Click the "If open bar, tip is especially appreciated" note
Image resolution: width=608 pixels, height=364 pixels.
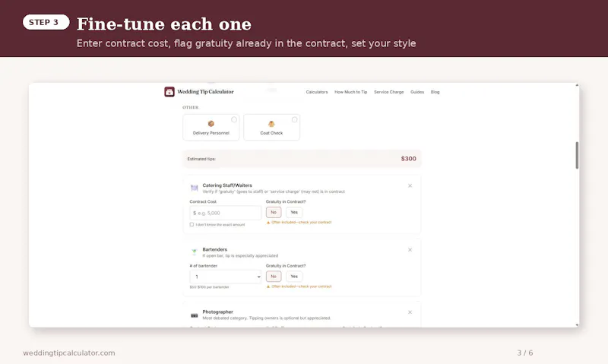[240, 256]
